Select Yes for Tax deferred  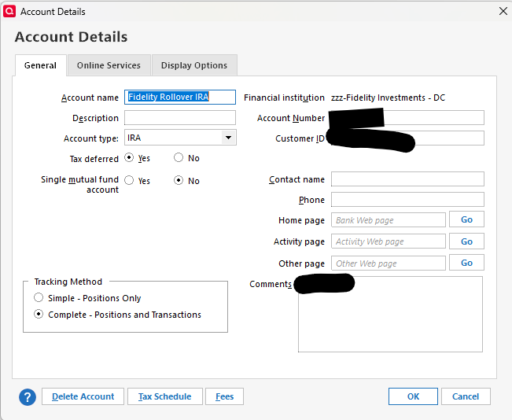coord(129,158)
